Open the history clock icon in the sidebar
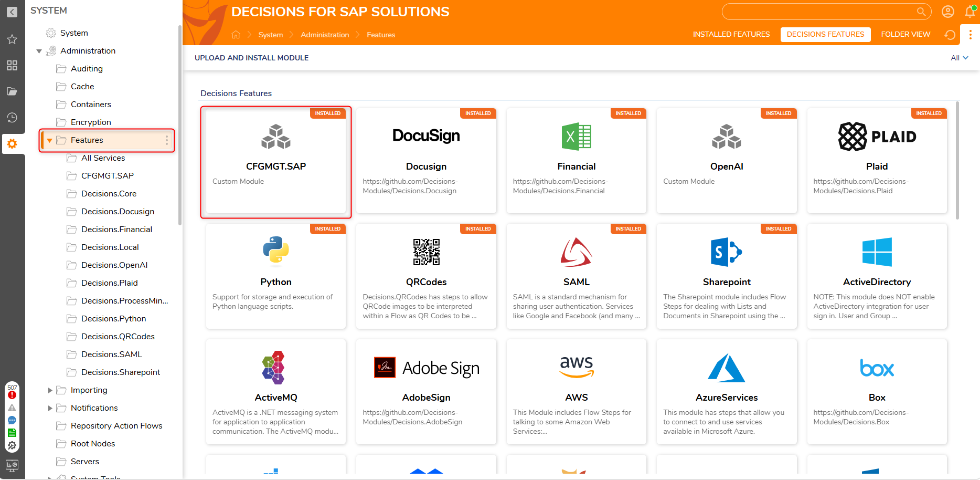The image size is (980, 480). tap(12, 118)
